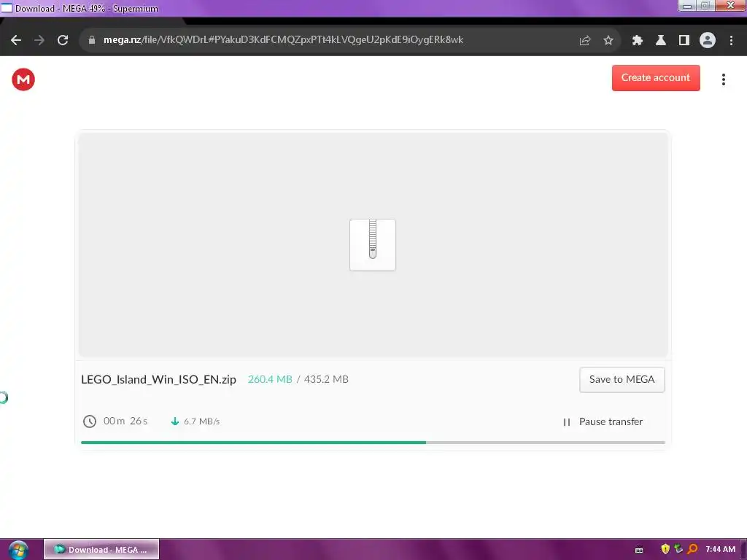Click the download progress bar
The width and height of the screenshot is (747, 560).
[x=373, y=443]
